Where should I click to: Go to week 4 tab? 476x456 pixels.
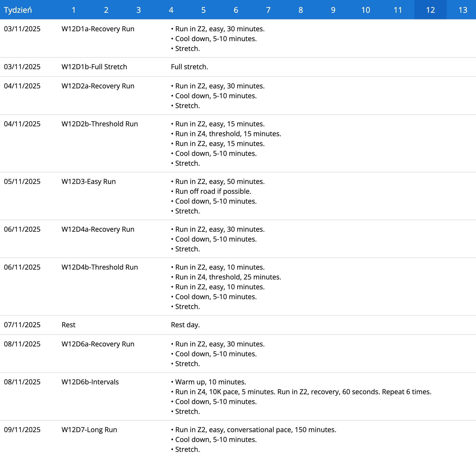(x=171, y=10)
